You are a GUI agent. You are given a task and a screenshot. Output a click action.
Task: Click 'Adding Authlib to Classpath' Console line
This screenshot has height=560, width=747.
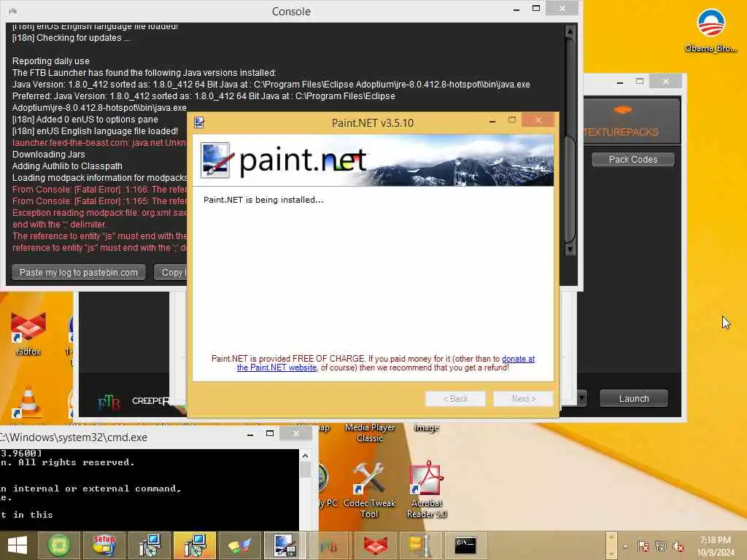(67, 166)
